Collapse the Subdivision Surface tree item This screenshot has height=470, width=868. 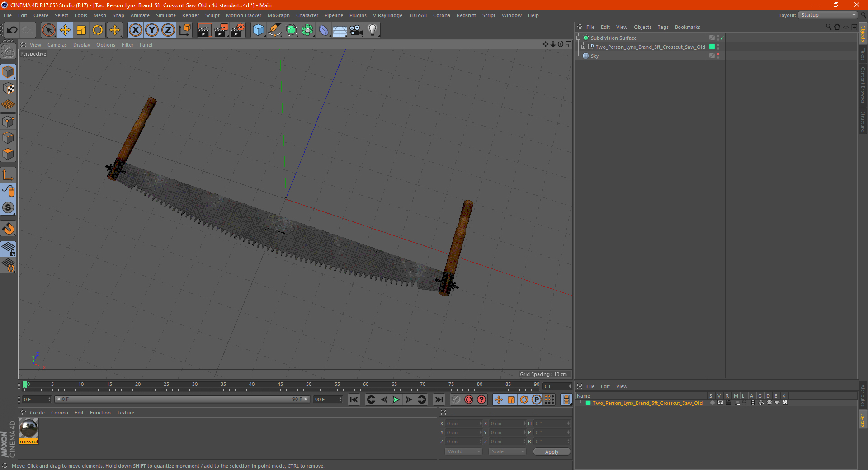(579, 38)
